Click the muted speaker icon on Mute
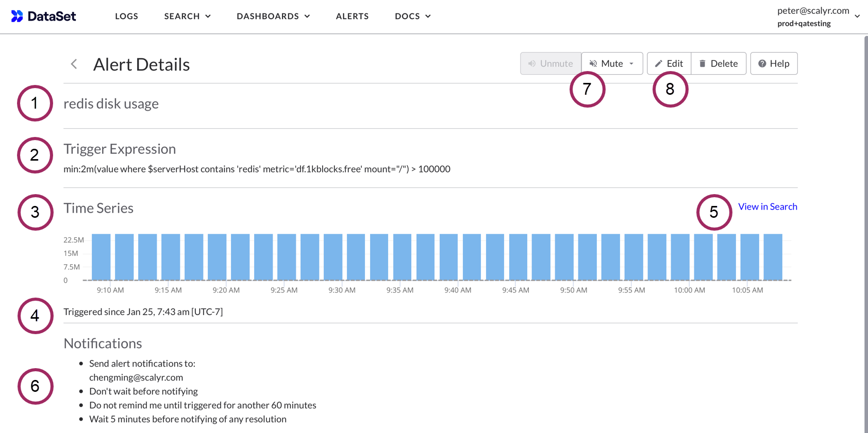Image resolution: width=868 pixels, height=433 pixels. coord(593,64)
